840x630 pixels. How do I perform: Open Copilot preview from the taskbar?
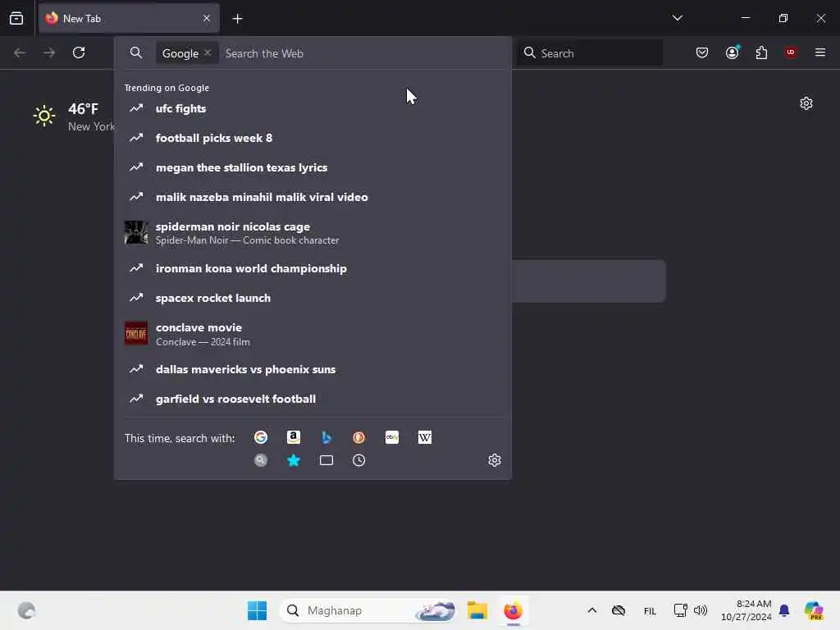(814, 610)
